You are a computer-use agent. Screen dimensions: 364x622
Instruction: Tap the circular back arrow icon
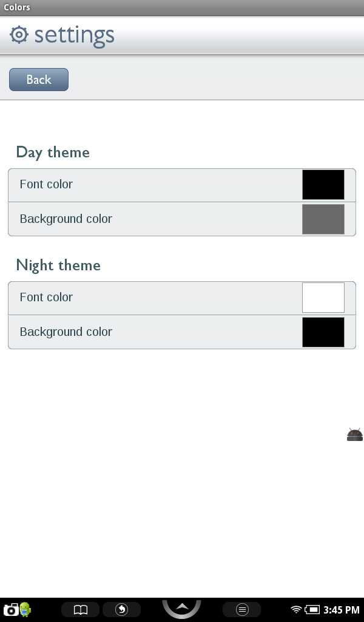pyautogui.click(x=121, y=609)
